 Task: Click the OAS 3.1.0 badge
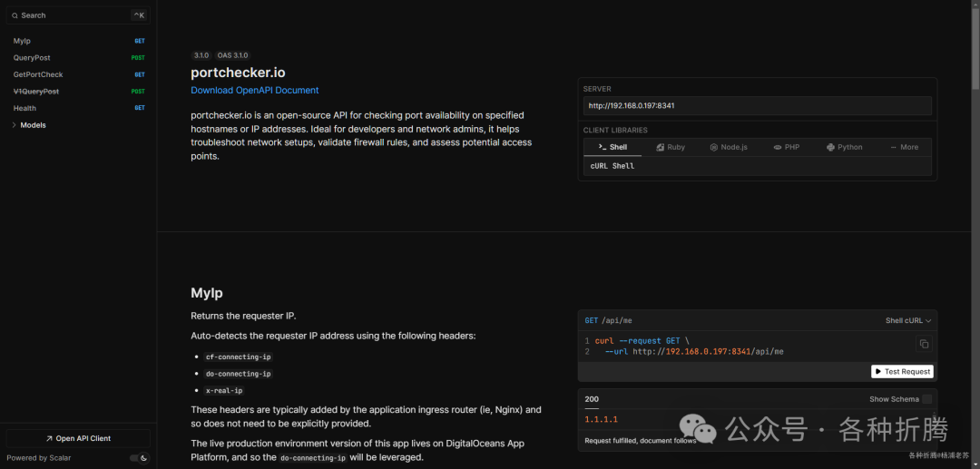tap(233, 55)
